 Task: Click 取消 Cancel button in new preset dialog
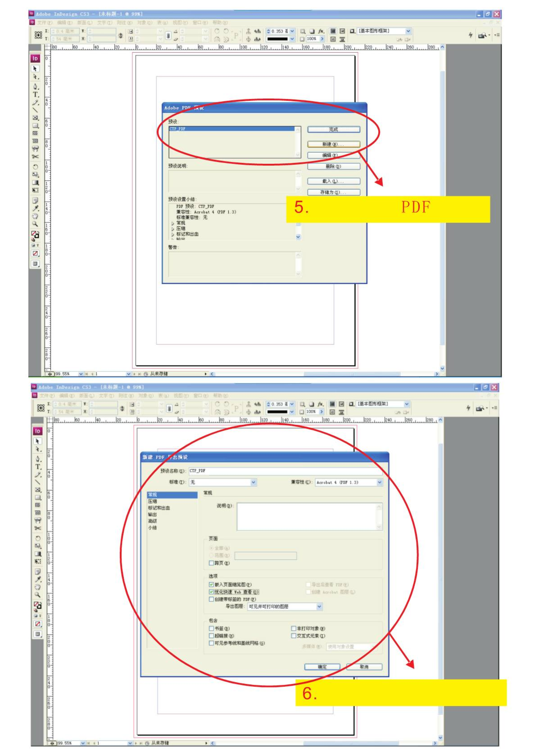(364, 667)
